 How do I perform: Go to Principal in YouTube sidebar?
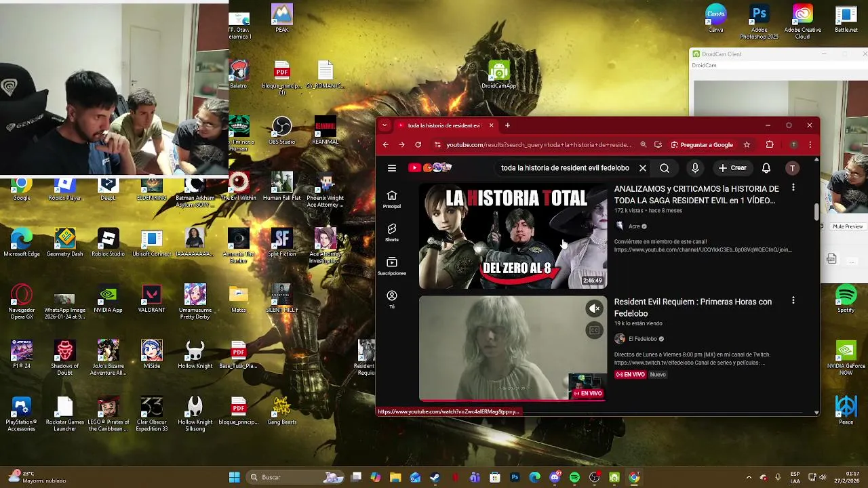(392, 199)
